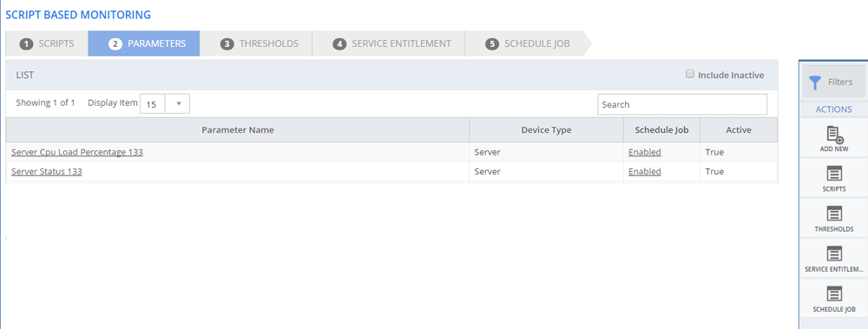Expand the Display Item dropdown arrow
Image resolution: width=868 pixels, height=329 pixels.
(178, 103)
